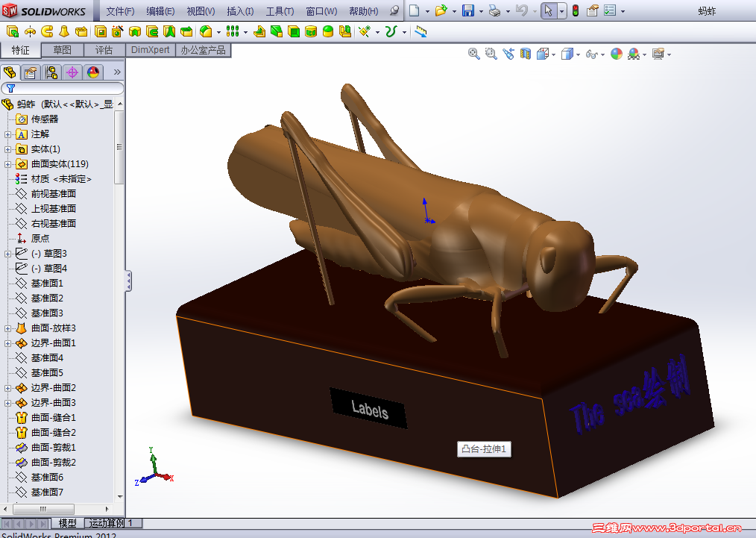Select the Swept Boss/Base tool
The height and width of the screenshot is (538, 756).
tap(47, 32)
